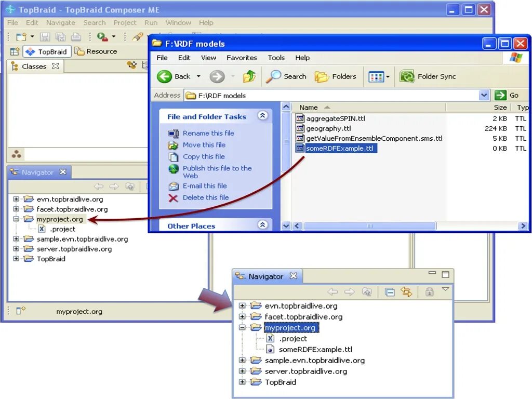Expand TopBraid folder in lower Navigator
Screen dimensions: 532x399
coord(242,382)
